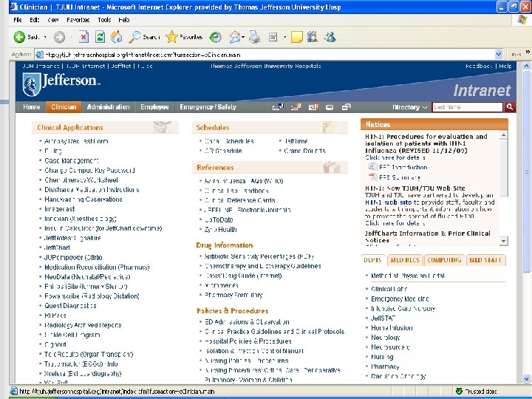The width and height of the screenshot is (532, 399).
Task: Click the Edit with Word toolbar icon
Action: click(x=273, y=37)
